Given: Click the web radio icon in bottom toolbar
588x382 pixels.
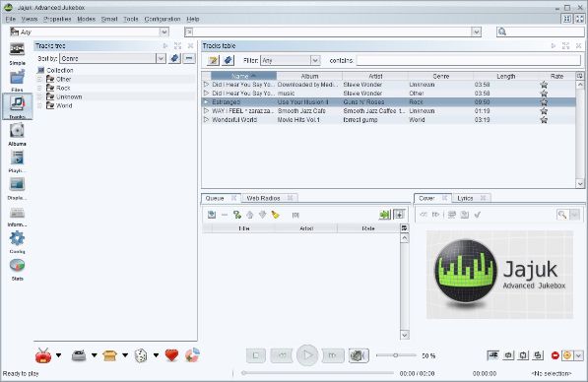Looking at the screenshot, I should [43, 355].
